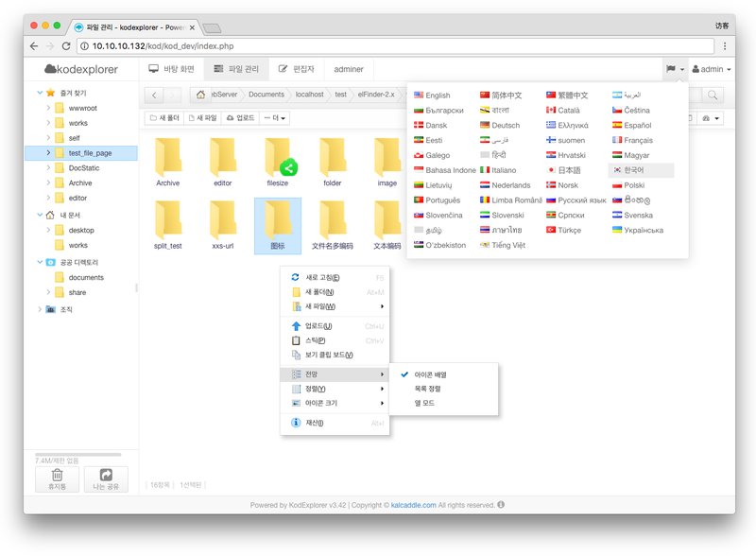Click the search magnifier icon
This screenshot has width=756, height=556.
(713, 95)
